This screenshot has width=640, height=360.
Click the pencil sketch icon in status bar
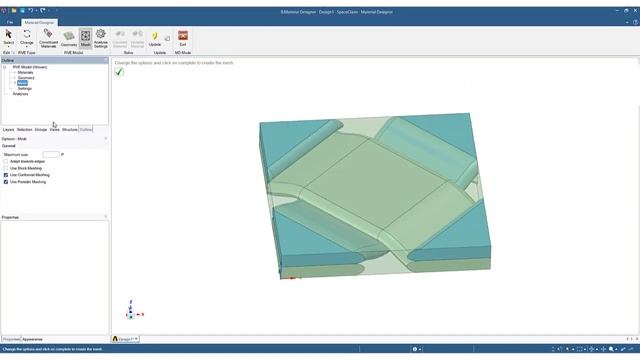[x=623, y=349]
